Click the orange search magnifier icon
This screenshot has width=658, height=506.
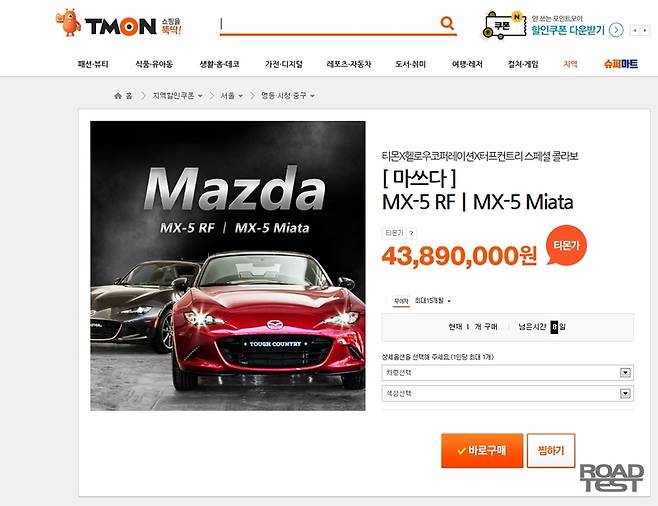[447, 23]
